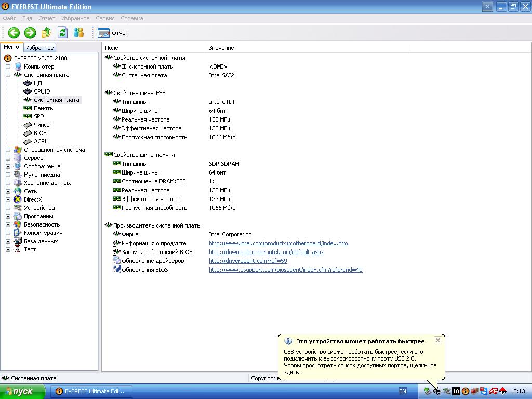Viewport: 532px width, 399px height.
Task: Click the База данных icon in tree
Action: (18, 241)
